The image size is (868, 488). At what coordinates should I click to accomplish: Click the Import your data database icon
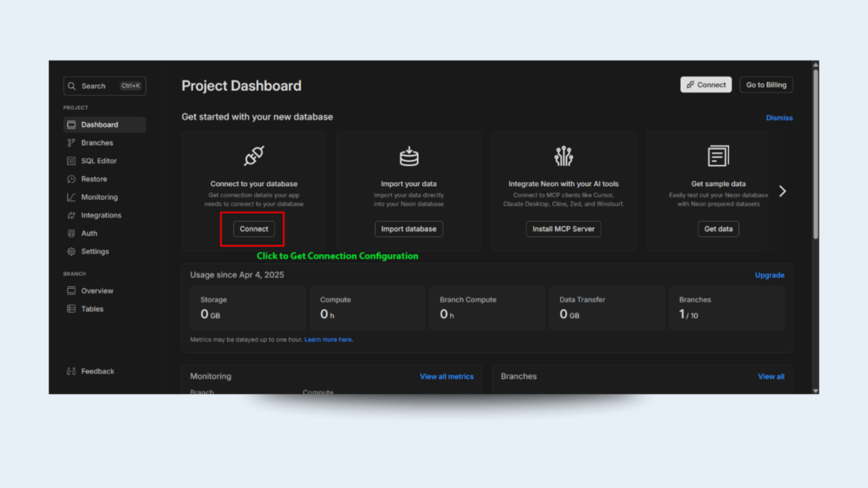click(x=409, y=156)
